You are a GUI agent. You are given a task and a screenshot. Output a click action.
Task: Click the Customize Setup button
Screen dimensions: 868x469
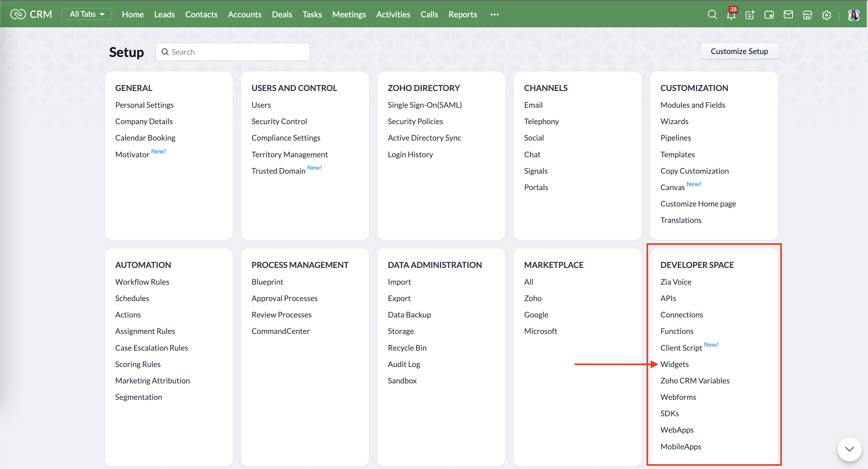[739, 51]
